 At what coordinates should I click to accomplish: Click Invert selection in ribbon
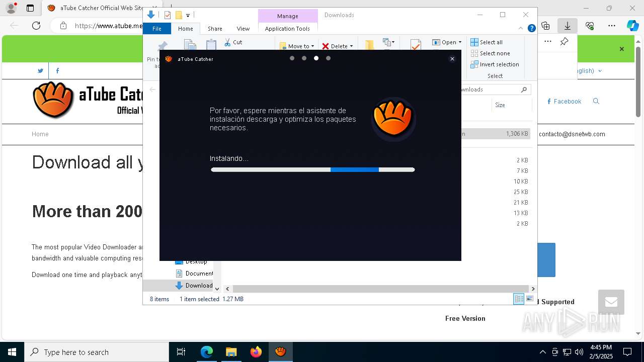click(495, 64)
